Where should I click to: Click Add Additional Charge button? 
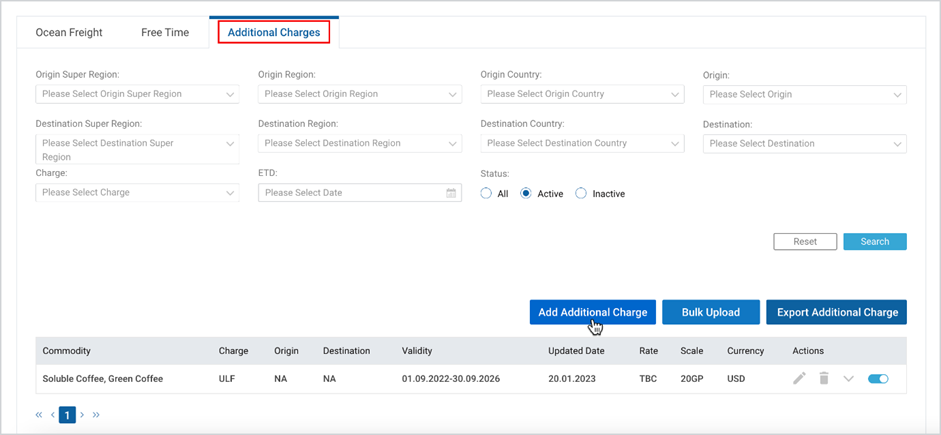pyautogui.click(x=593, y=312)
